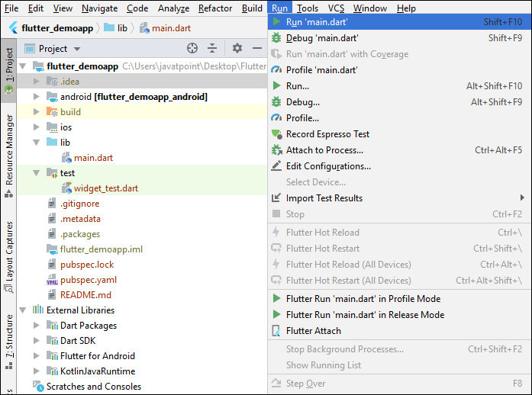Open the Project view dropdown arrow

click(77, 49)
